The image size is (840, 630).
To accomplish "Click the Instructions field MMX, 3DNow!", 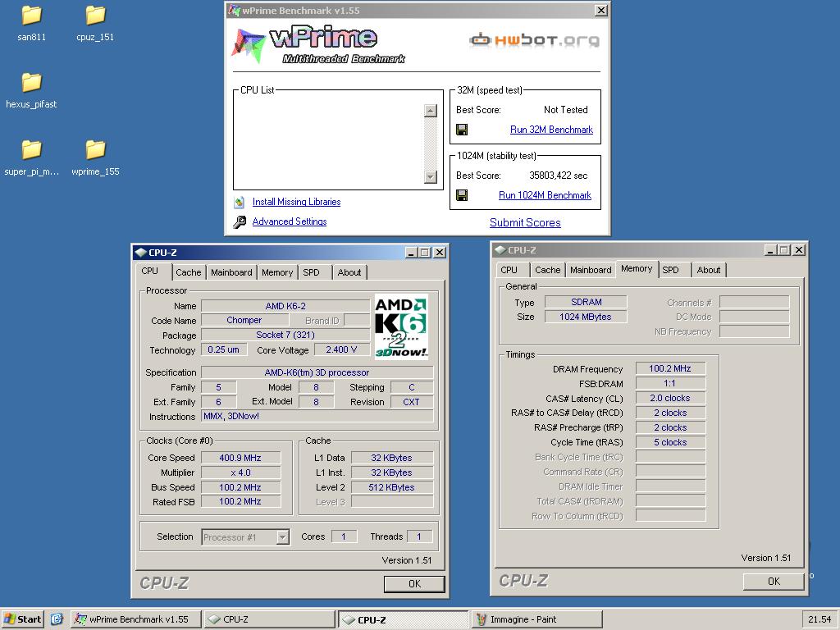I will 317,416.
